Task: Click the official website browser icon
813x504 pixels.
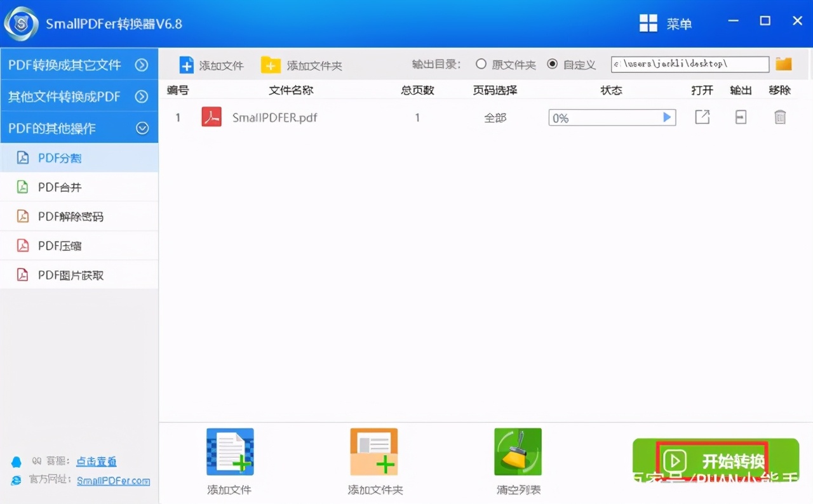Action: tap(17, 481)
